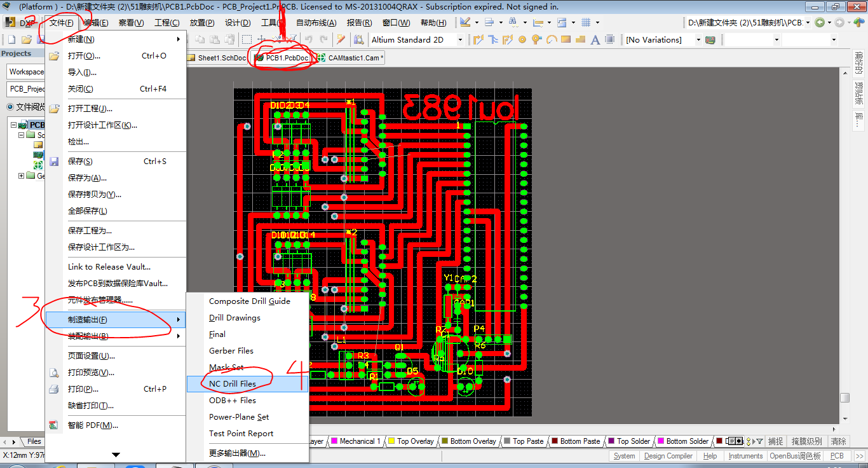The image size is (868, 468).
Task: Click the undo arrow icon
Action: click(308, 39)
